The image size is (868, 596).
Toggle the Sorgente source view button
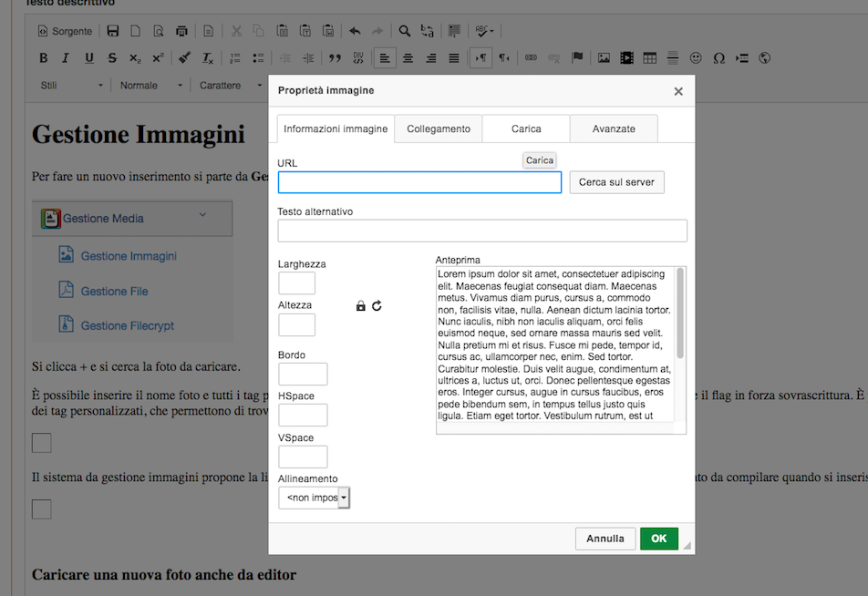[x=65, y=31]
